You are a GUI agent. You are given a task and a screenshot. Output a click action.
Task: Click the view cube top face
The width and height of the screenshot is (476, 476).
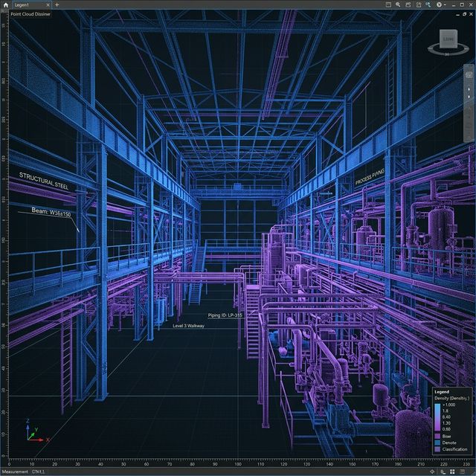[448, 38]
